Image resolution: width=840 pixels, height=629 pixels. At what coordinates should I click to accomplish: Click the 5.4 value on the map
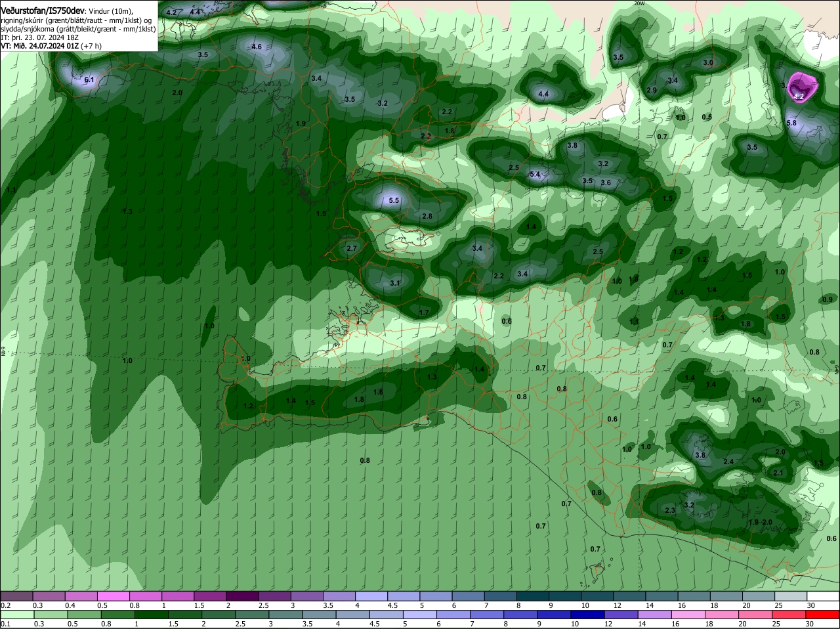pyautogui.click(x=535, y=175)
